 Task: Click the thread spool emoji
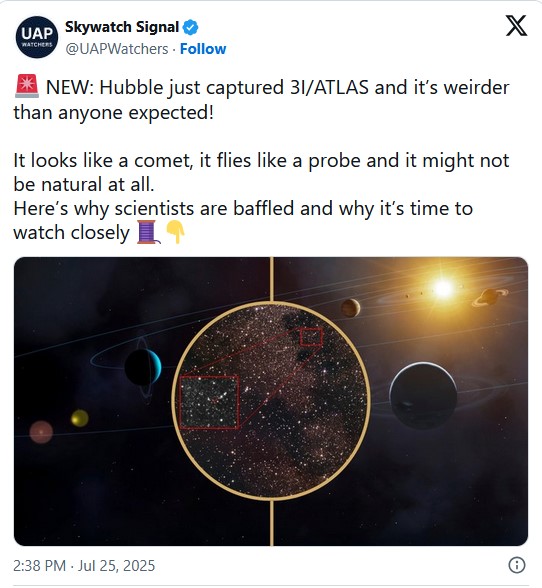pyautogui.click(x=149, y=232)
